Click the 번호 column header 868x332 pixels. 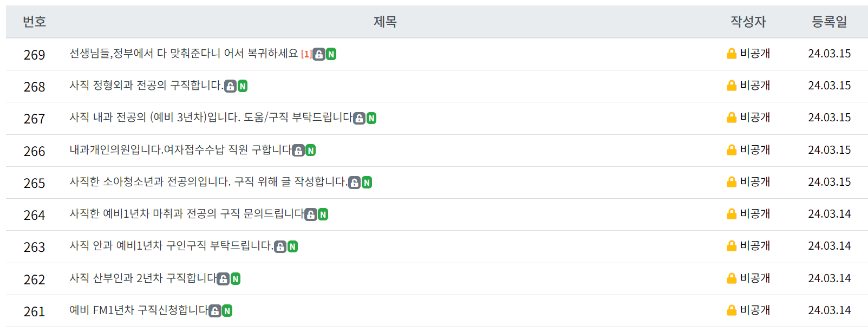(34, 22)
